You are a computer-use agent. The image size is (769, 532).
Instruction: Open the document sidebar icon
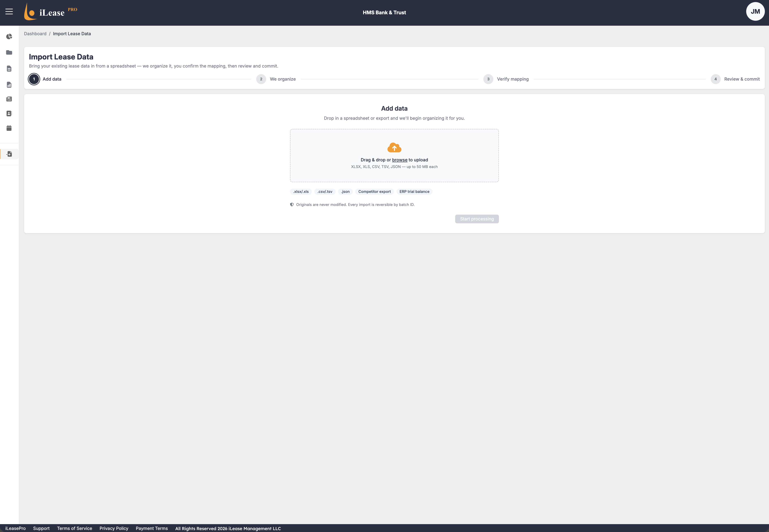coord(9,69)
